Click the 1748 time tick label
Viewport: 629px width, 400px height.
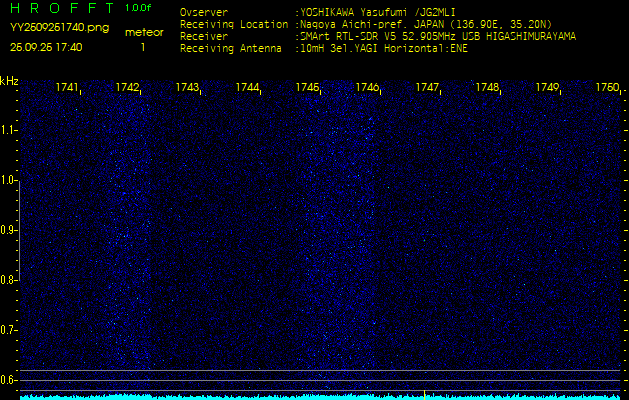click(x=487, y=87)
